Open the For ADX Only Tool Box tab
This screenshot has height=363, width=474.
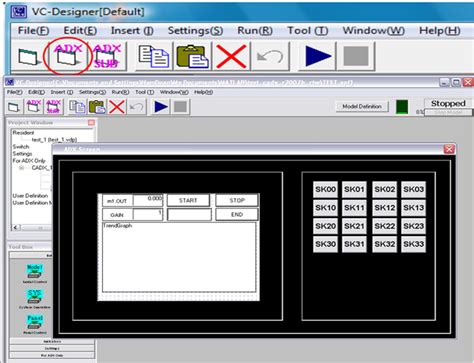[x=52, y=355]
